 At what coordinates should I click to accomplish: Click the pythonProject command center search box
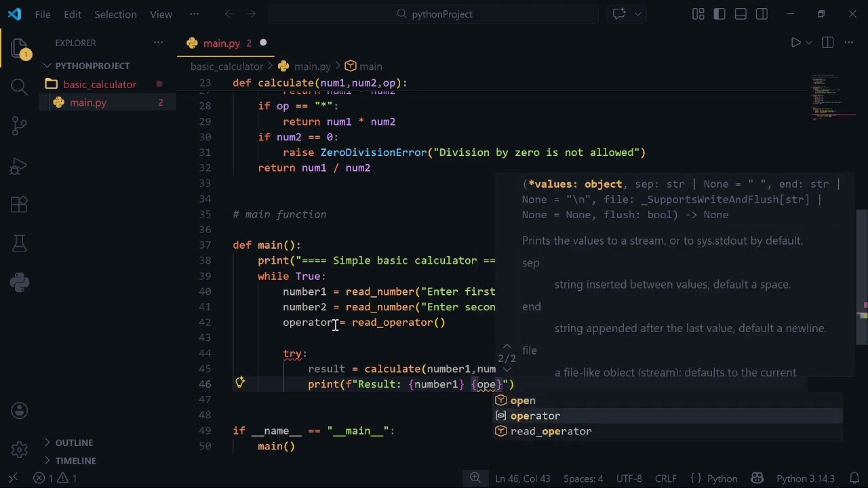(433, 14)
